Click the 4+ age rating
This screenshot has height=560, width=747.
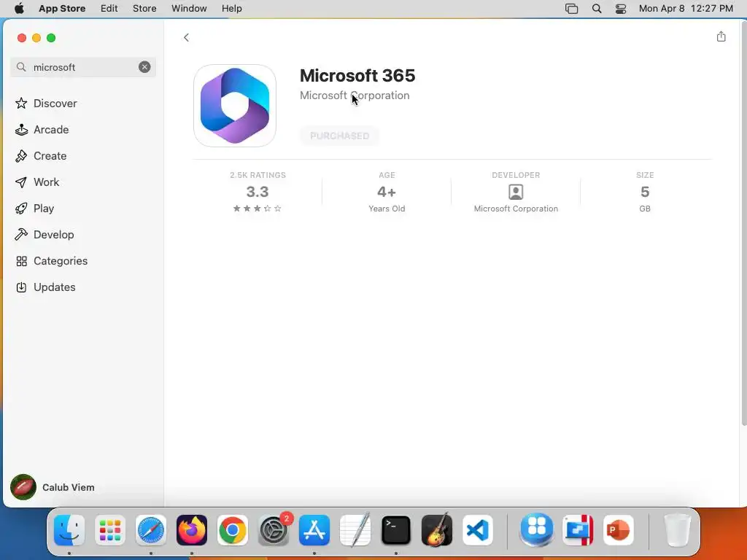tap(387, 192)
